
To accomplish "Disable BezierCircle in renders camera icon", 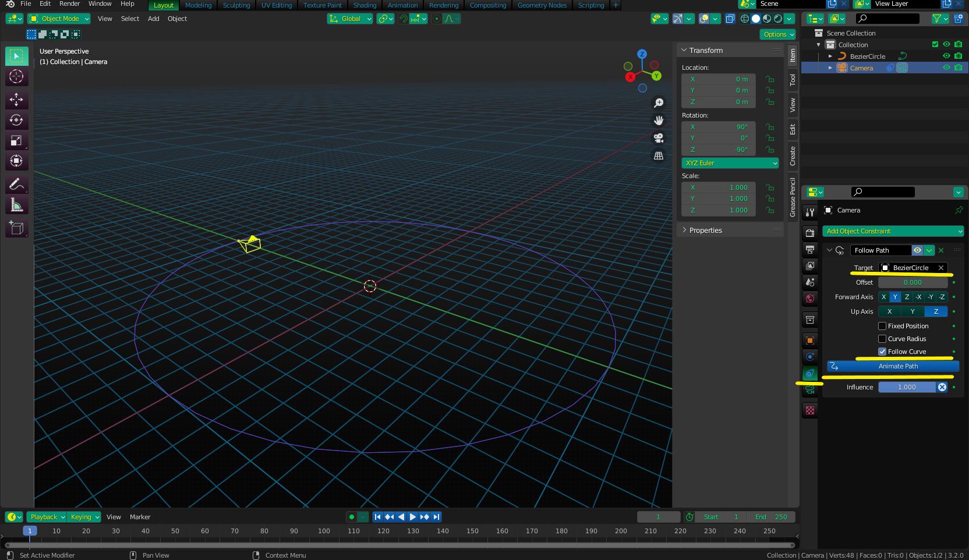I will (959, 56).
